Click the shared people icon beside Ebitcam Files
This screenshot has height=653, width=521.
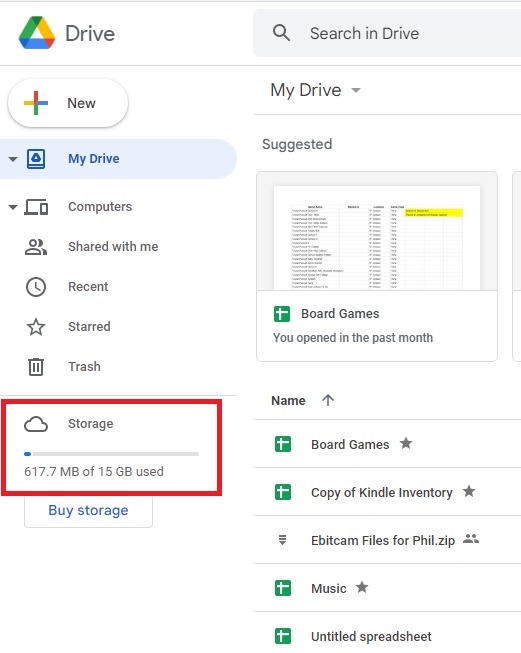[471, 539]
